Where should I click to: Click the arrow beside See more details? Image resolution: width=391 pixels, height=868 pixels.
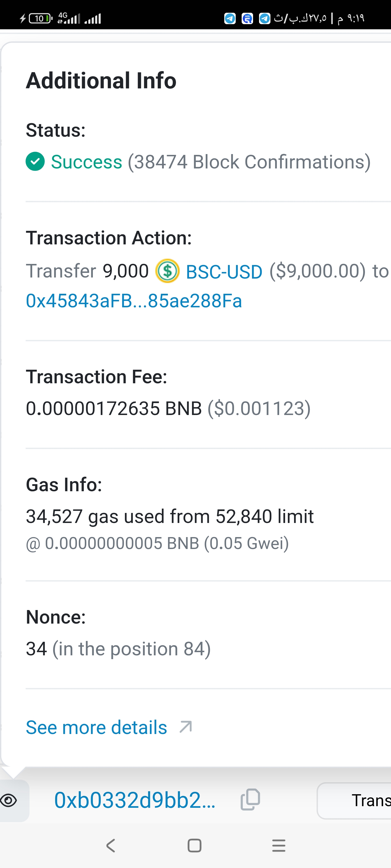coord(186,727)
